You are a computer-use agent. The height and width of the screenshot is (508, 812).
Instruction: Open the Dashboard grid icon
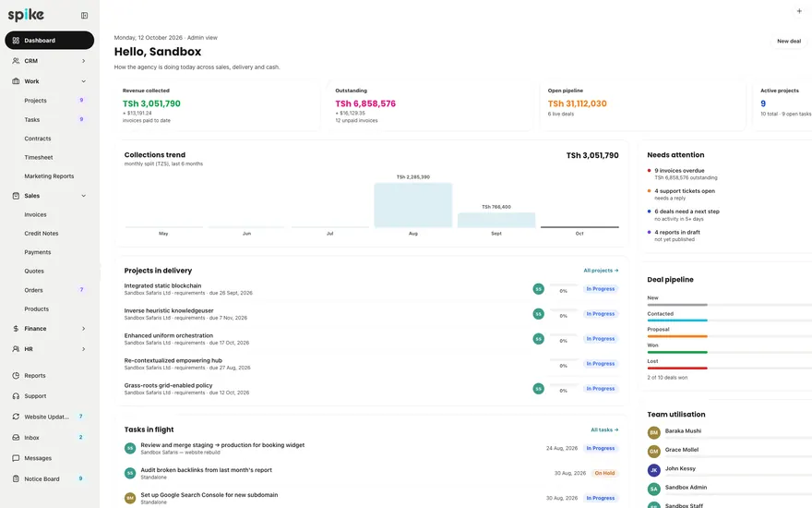[x=16, y=41]
